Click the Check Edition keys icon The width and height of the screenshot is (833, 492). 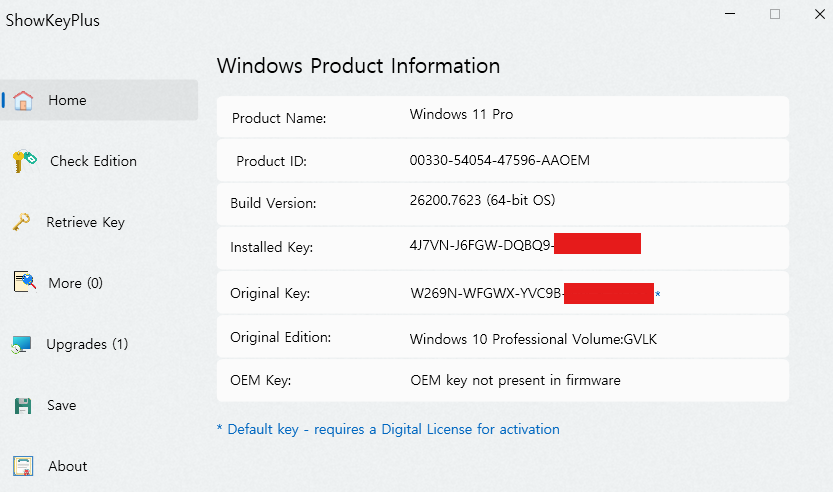point(24,161)
